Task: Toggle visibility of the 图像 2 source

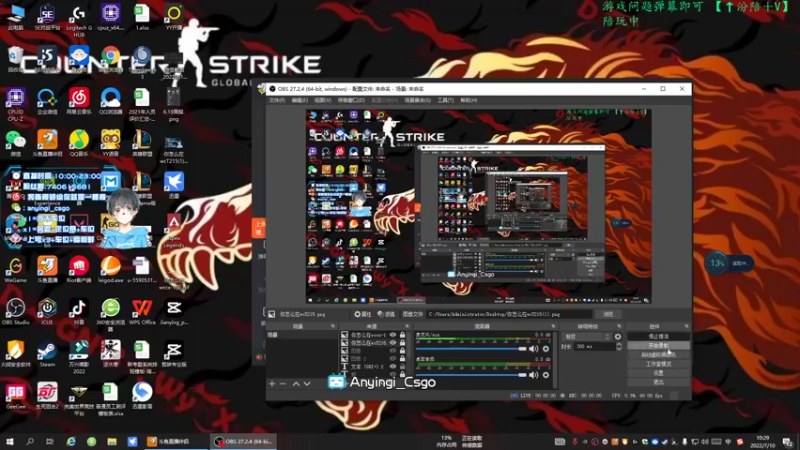Action: (393, 359)
